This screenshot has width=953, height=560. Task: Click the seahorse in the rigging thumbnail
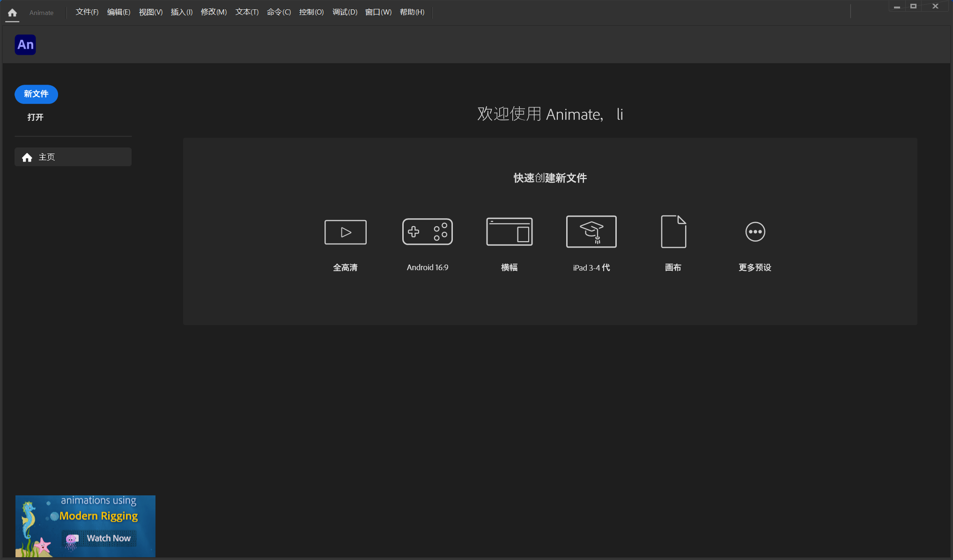coord(29,520)
